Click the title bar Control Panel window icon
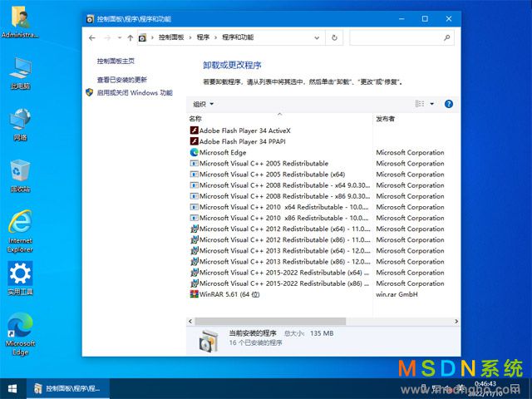The image size is (532, 399). pyautogui.click(x=90, y=19)
